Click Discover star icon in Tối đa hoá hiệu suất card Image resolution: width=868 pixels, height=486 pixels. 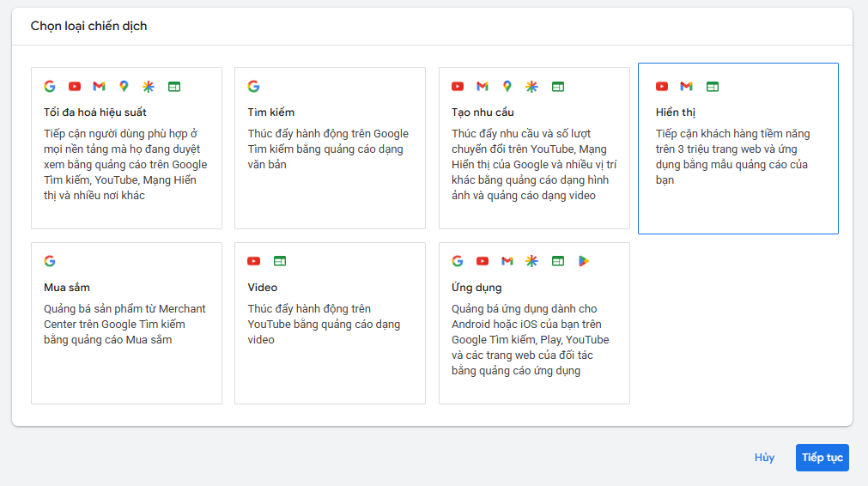(149, 87)
